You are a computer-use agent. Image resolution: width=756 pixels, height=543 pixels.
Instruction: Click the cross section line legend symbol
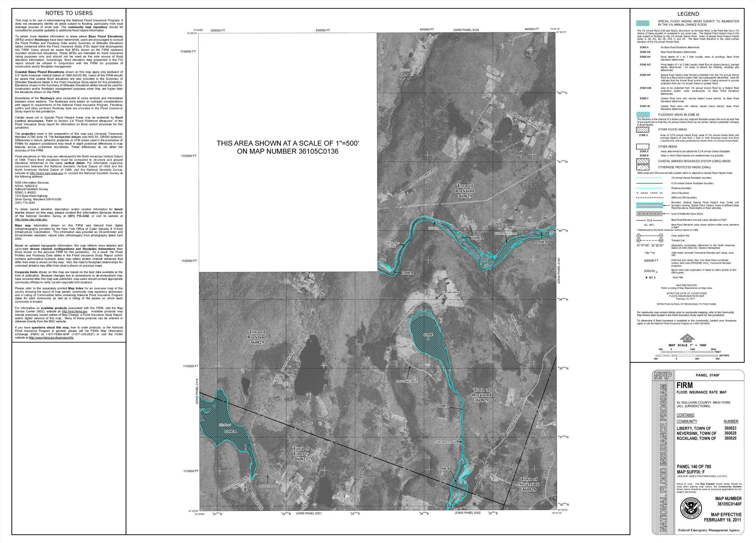[x=650, y=236]
